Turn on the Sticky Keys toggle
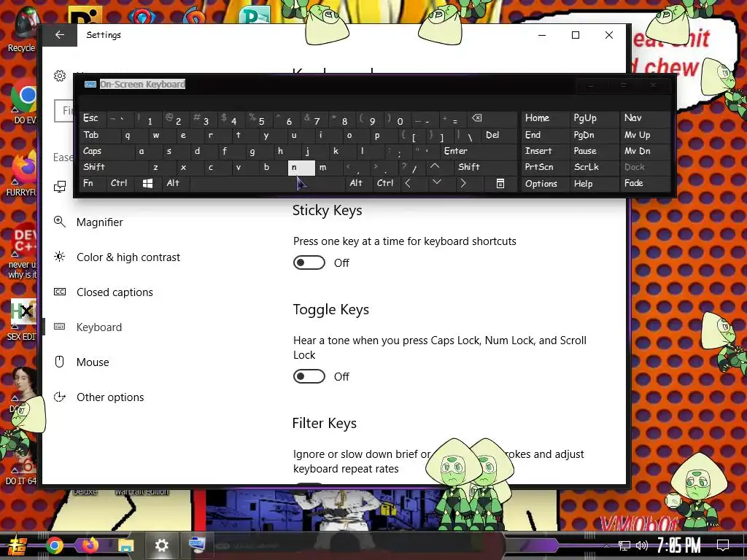Screen dimensions: 747x560 [309, 262]
